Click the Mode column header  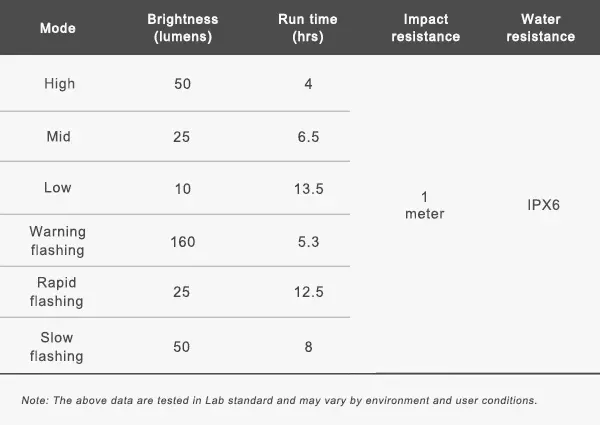[x=57, y=28]
